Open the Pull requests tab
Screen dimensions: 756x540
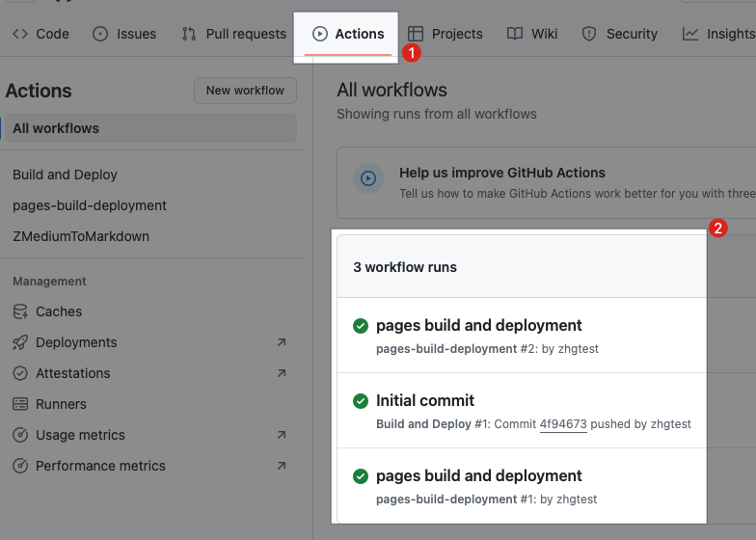pyautogui.click(x=234, y=34)
